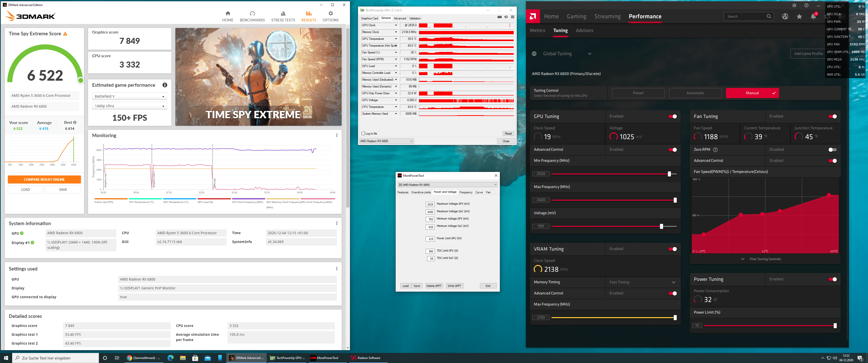Viewport: 868px width, 363px height.
Task: Show estimated game performance info icon
Action: (165, 85)
